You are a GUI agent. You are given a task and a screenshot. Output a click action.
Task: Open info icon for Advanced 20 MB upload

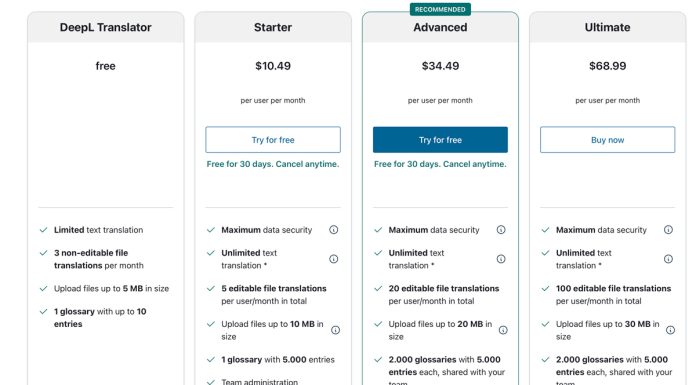503,330
